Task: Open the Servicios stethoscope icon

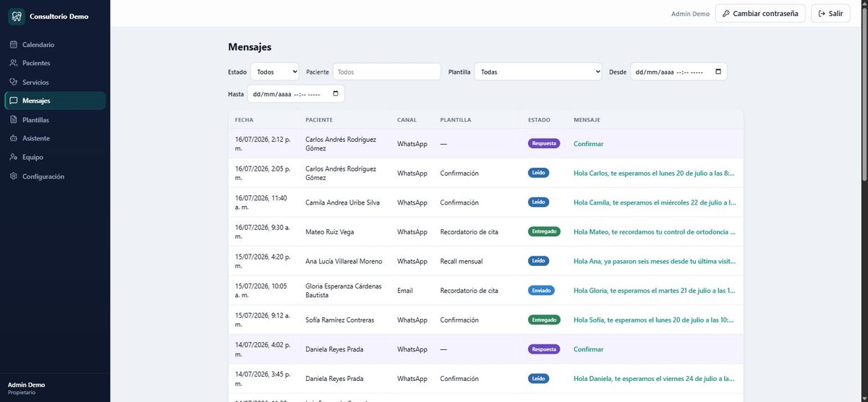Action: tap(14, 82)
